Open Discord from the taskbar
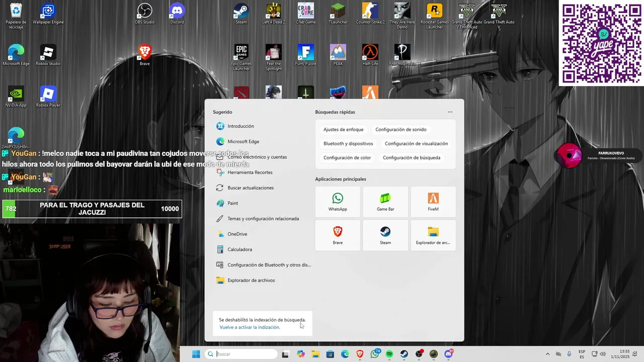The image size is (644, 362). (449, 354)
